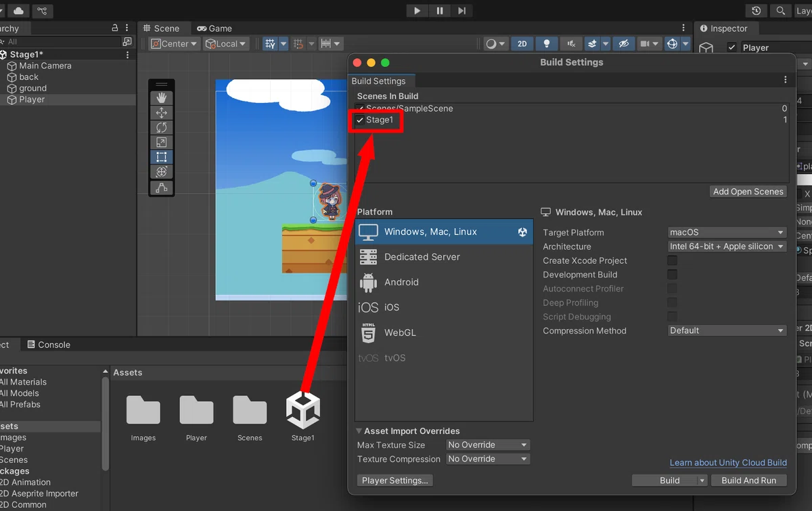Select the Hand view tool
This screenshot has width=812, height=511.
[162, 97]
